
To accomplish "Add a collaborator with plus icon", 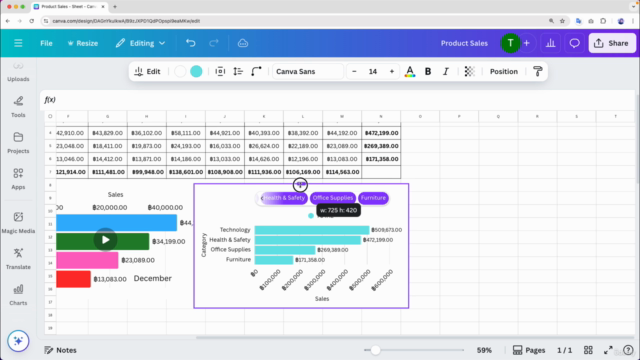I will click(x=527, y=43).
